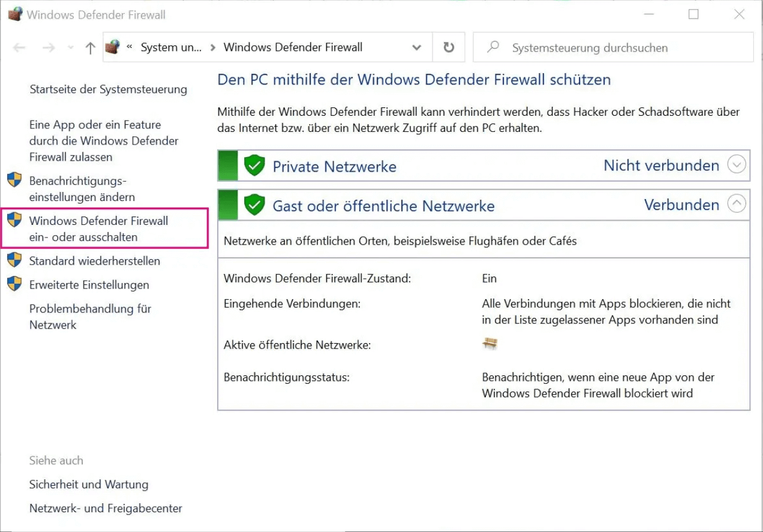763x532 pixels.
Task: Open the address bar breadcrumb dropdown
Action: 417,47
